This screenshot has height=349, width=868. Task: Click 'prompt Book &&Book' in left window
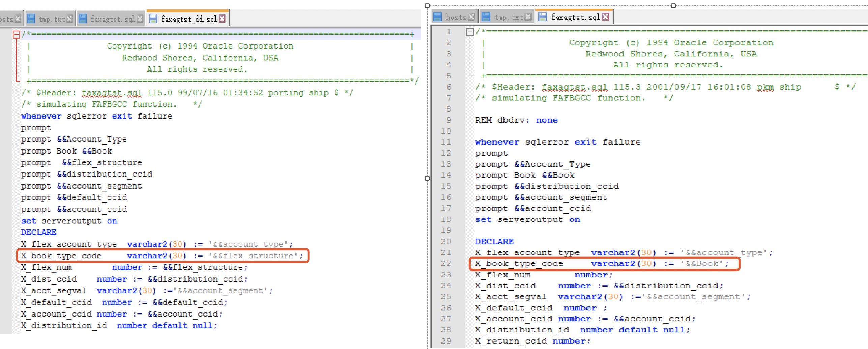pos(66,151)
